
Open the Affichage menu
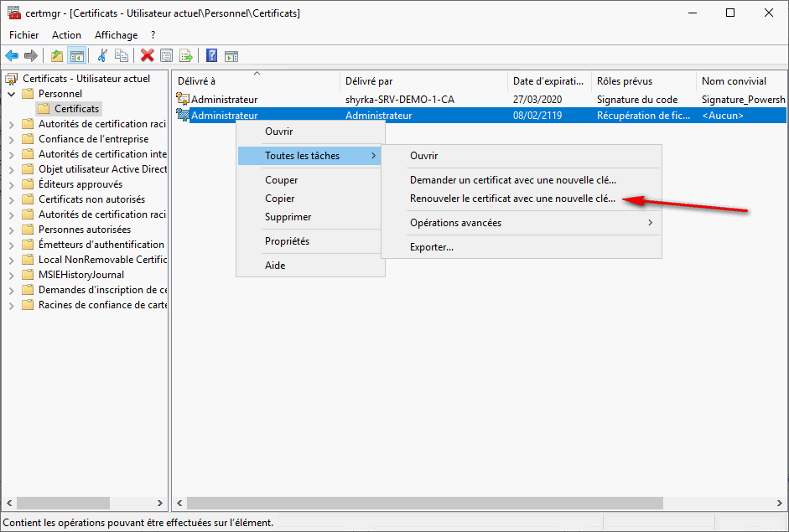(116, 35)
